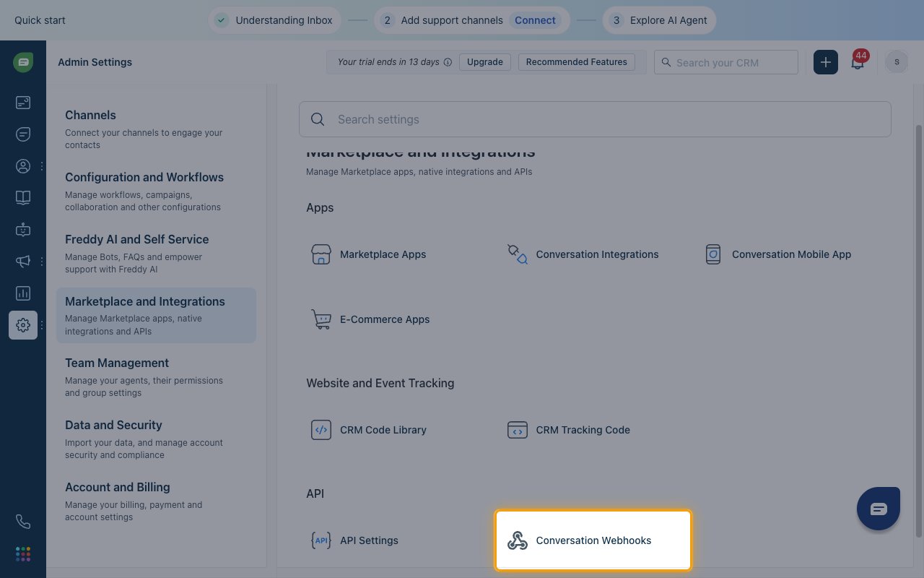Click the Search your CRM field
Image resolution: width=924 pixels, height=578 pixels.
click(726, 62)
